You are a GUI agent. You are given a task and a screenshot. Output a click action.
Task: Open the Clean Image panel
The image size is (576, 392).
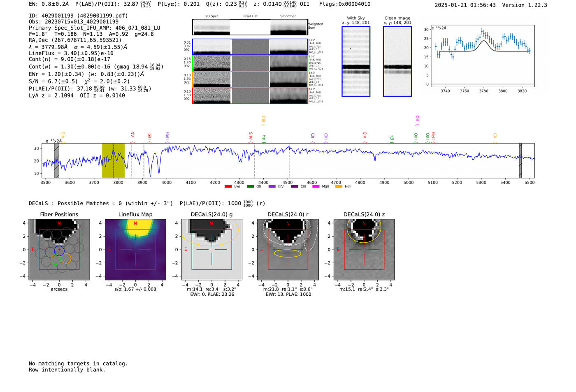click(397, 61)
